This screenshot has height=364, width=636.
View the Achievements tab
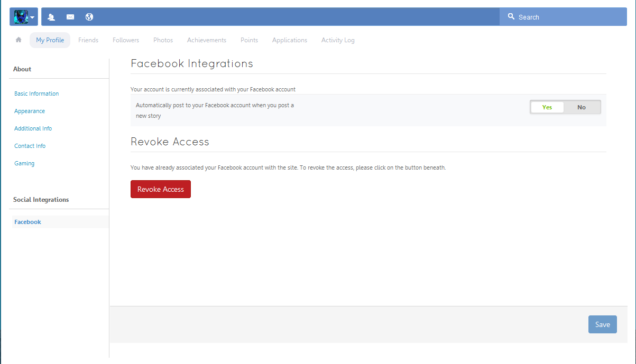[207, 40]
